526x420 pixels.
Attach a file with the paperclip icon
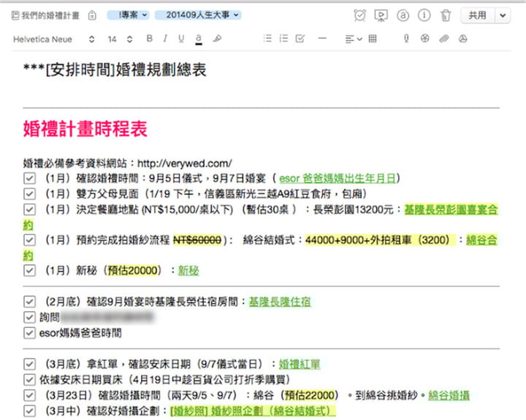coord(444,39)
